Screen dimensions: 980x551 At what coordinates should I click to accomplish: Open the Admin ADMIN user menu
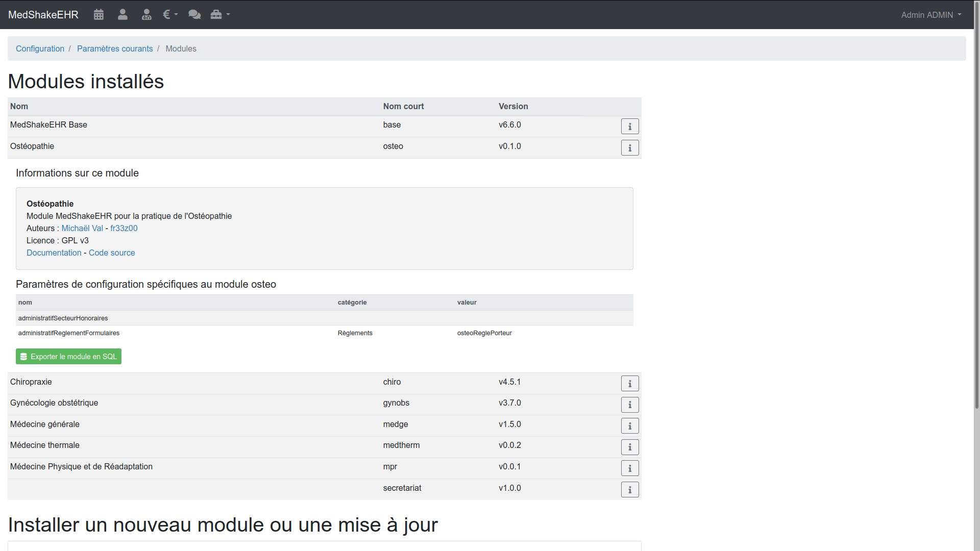(931, 15)
